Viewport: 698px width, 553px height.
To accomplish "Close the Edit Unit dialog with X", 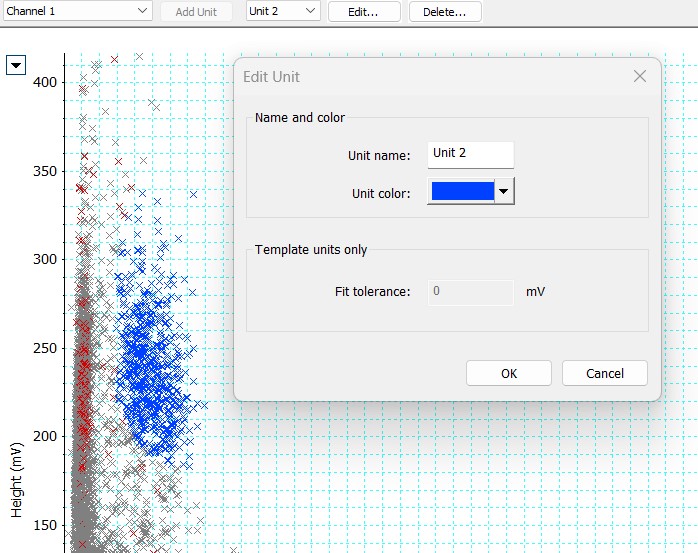I will point(640,77).
